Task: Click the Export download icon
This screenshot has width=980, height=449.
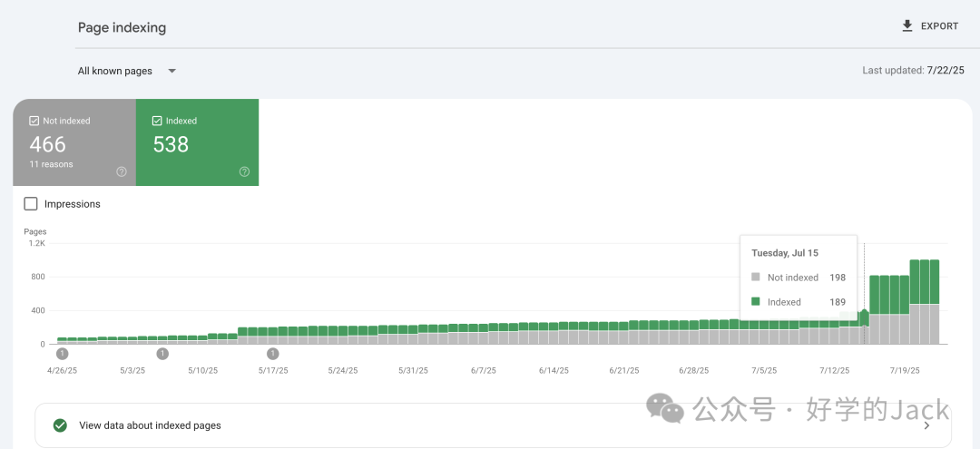Action: click(906, 26)
